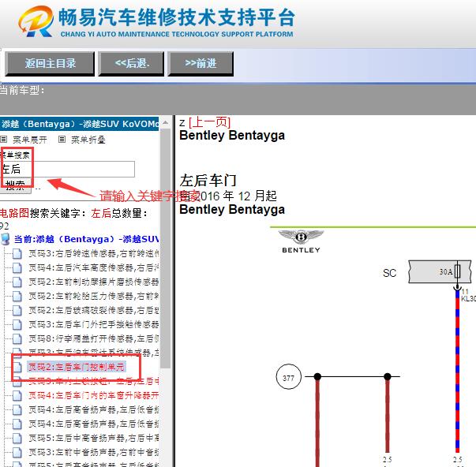Click the circled 377 node in the diagram
476x467 pixels.
(x=288, y=377)
